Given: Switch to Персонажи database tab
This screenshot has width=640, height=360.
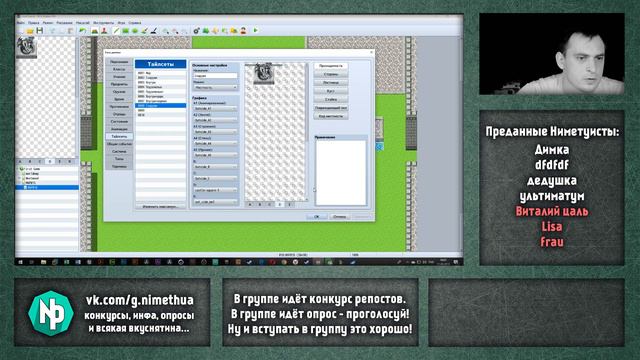Looking at the screenshot, I should click(x=119, y=62).
